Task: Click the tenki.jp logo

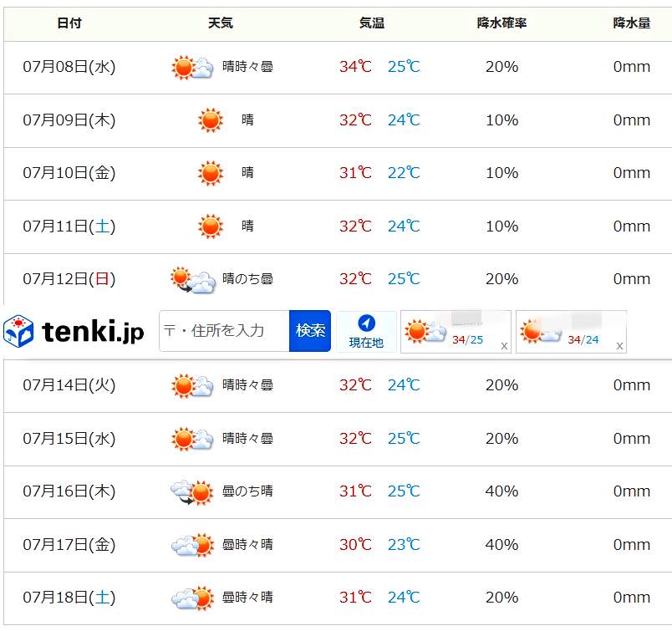Action: (74, 331)
